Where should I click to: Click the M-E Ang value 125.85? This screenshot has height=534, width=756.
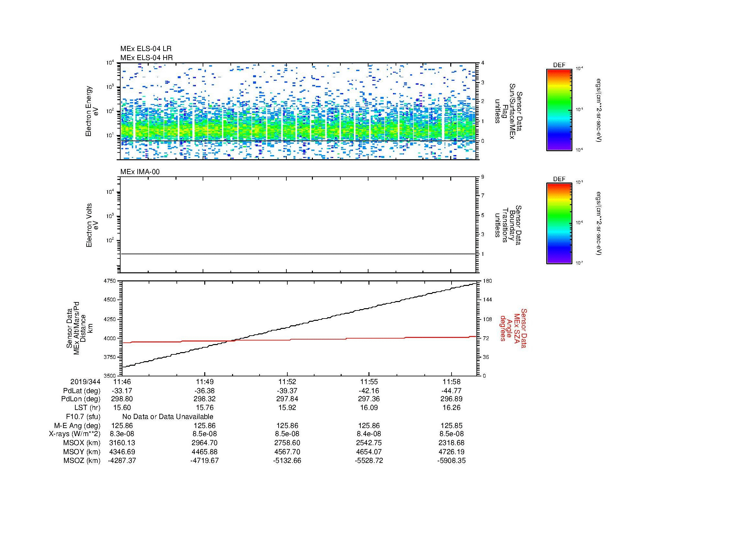click(452, 425)
